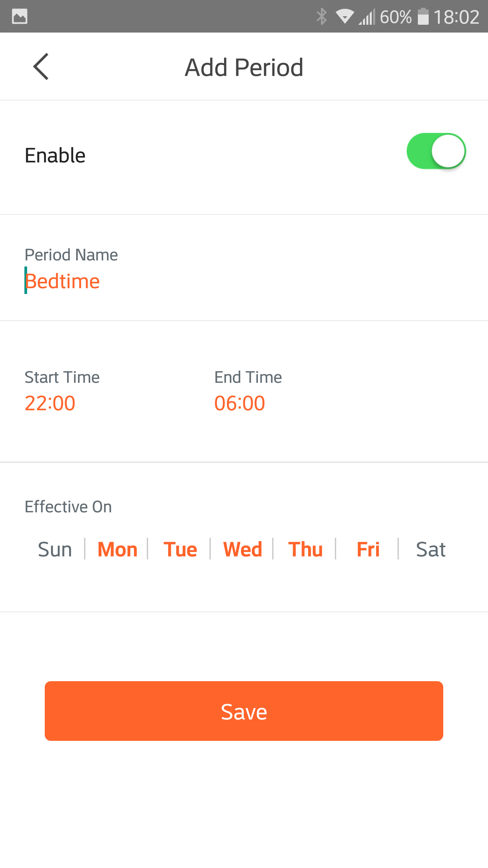Screen dimensions: 488x868
Task: Deselect Mon from effective days
Action: coord(118,549)
